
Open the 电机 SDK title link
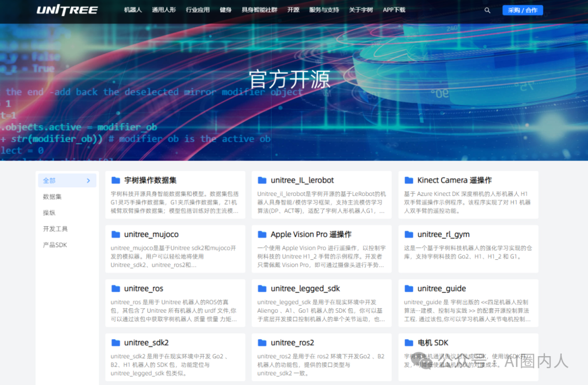click(433, 343)
